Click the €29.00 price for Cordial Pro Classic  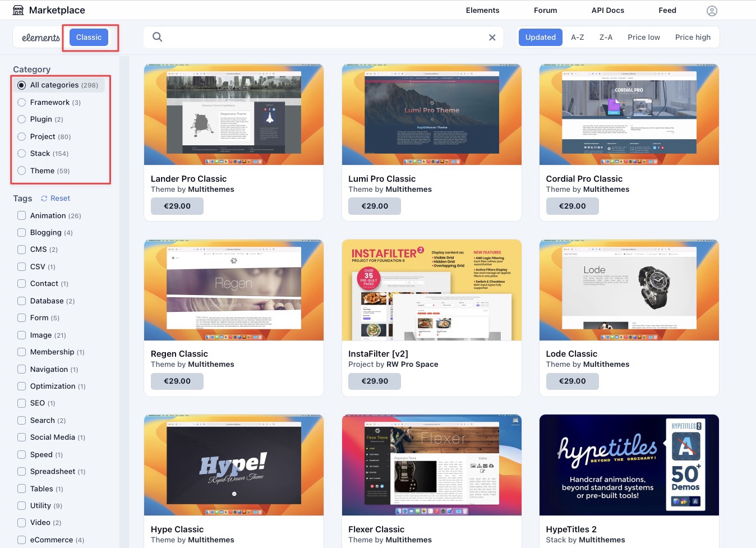[x=573, y=206]
